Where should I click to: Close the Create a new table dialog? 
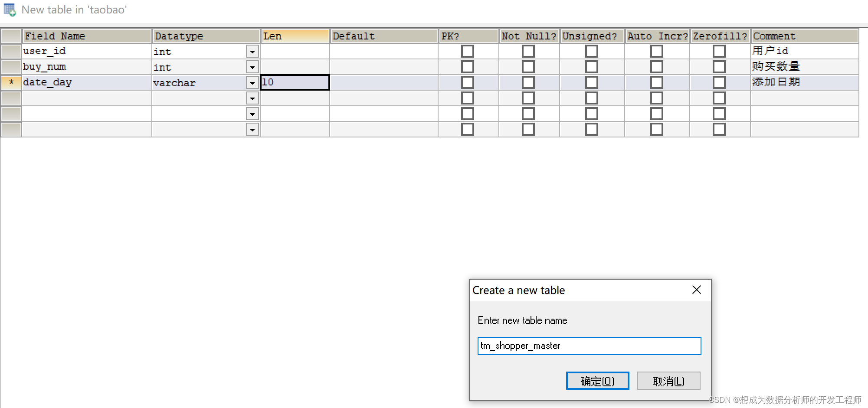[x=697, y=290]
